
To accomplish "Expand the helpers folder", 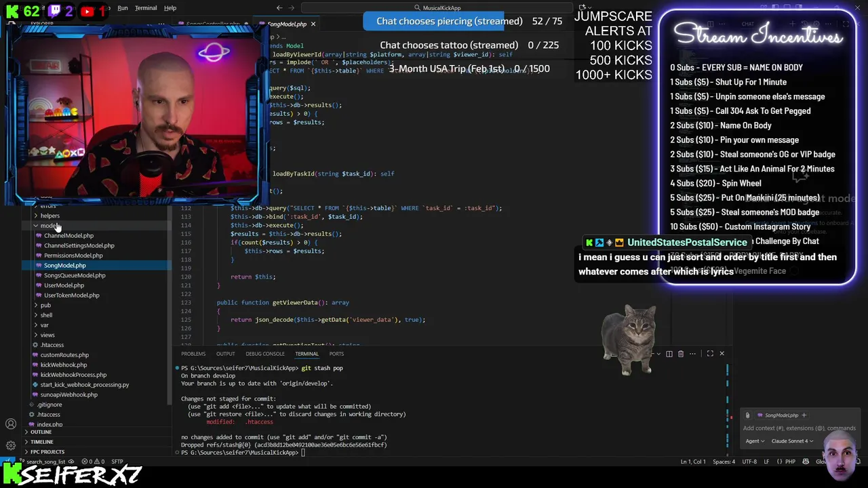I will [x=50, y=216].
